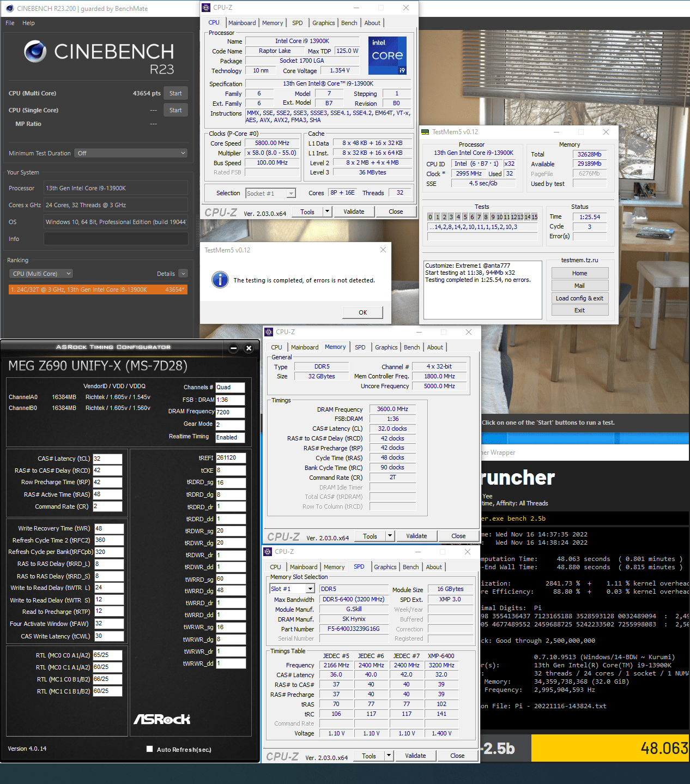Click the testmem.tz.ru link label
The width and height of the screenshot is (690, 784).
click(580, 260)
